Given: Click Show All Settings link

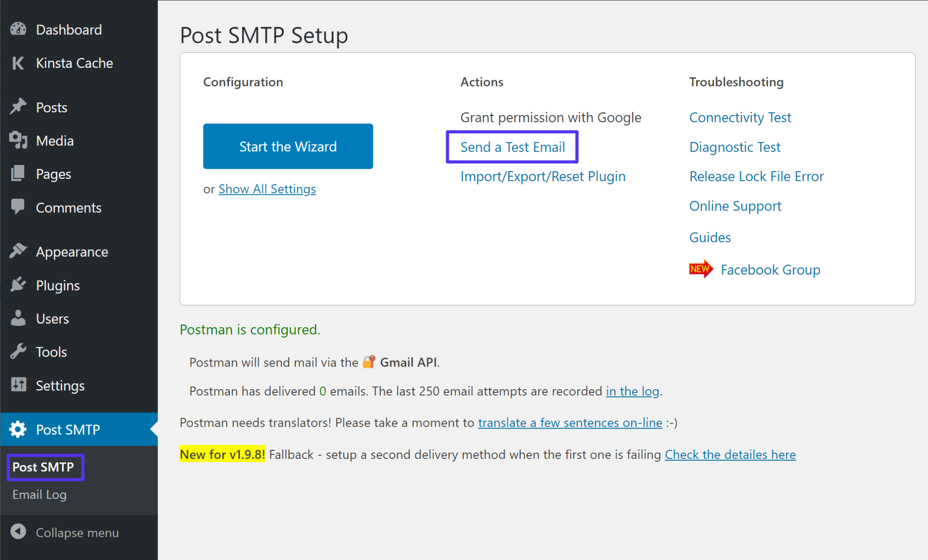Looking at the screenshot, I should 266,188.
